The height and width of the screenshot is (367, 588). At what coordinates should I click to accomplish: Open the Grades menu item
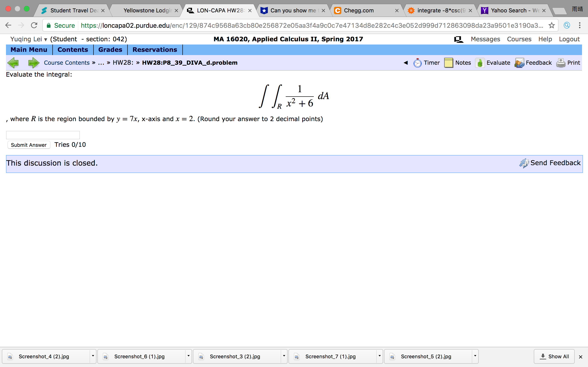tap(110, 50)
